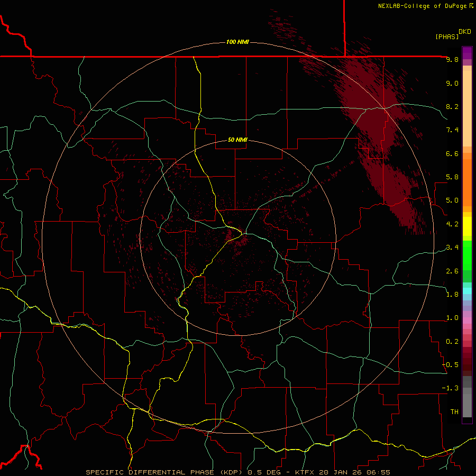Click the 6.6 value on color scale
476x476 pixels.
(x=452, y=153)
